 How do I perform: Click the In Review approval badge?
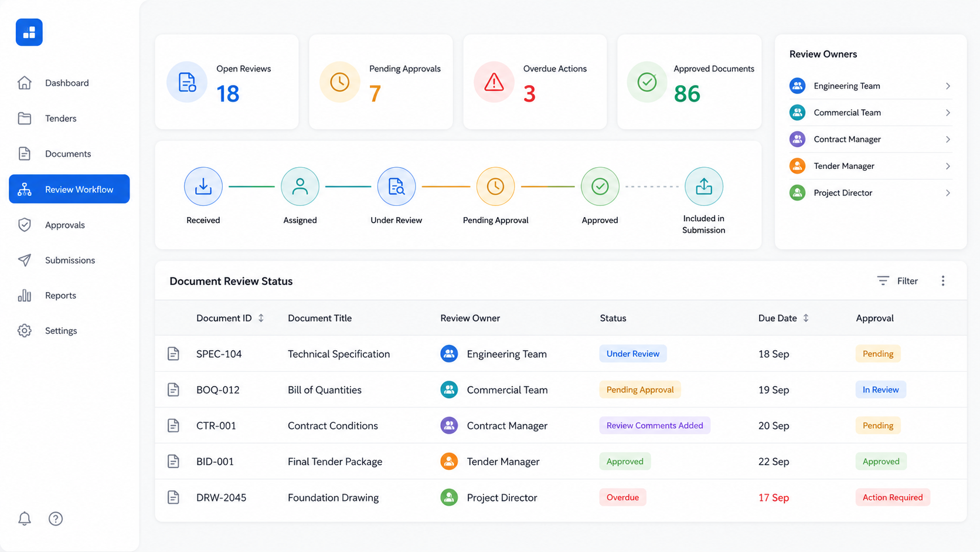[x=880, y=390]
